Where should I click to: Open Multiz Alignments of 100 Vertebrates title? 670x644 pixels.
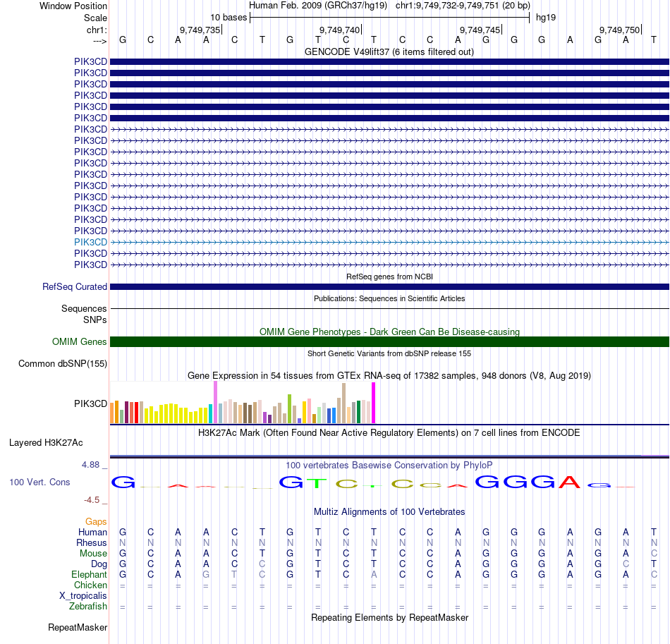coord(389,512)
